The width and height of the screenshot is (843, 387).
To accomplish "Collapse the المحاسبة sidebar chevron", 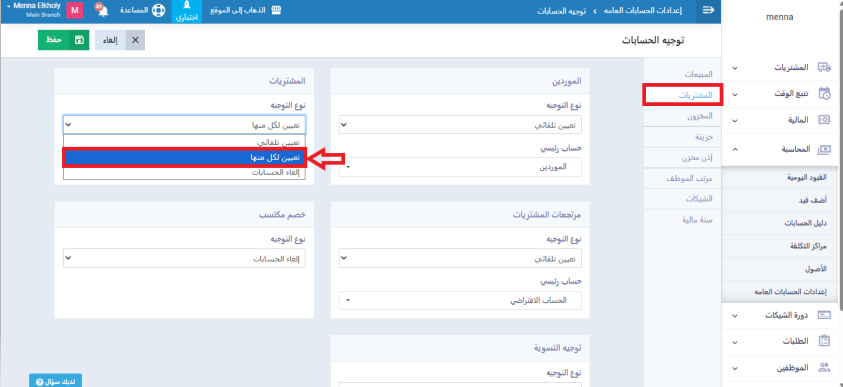I will (x=735, y=149).
